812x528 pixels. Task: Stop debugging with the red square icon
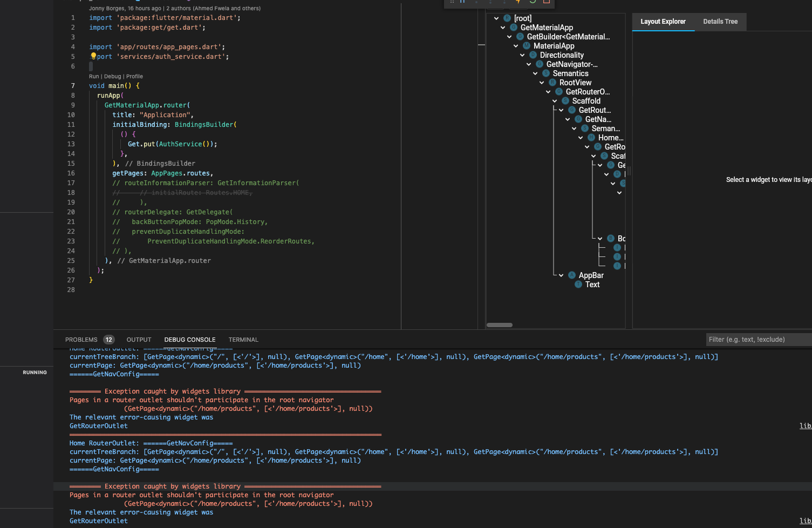click(546, 3)
